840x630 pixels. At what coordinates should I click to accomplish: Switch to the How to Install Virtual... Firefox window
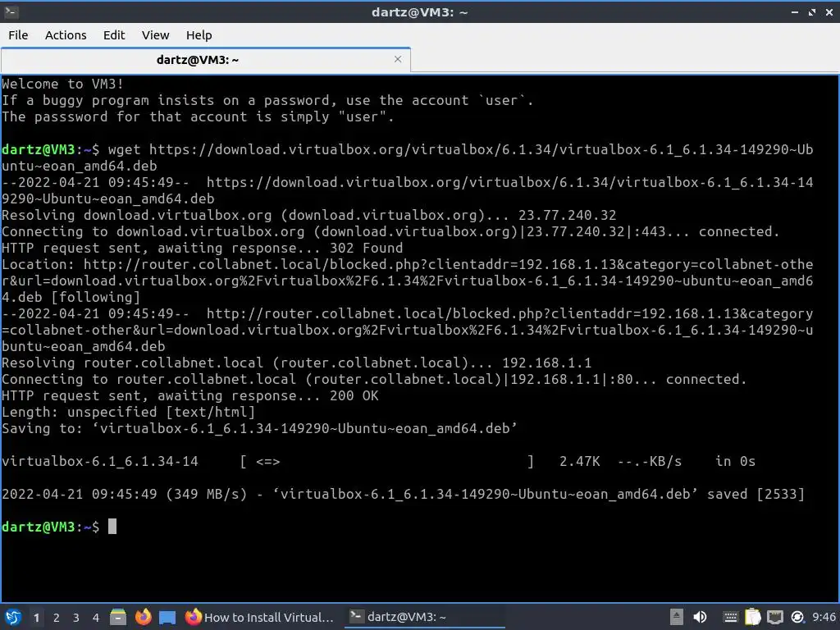click(x=259, y=617)
